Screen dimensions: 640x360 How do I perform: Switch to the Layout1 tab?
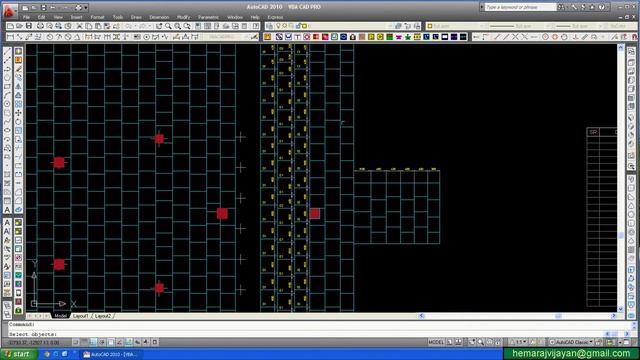click(x=80, y=316)
